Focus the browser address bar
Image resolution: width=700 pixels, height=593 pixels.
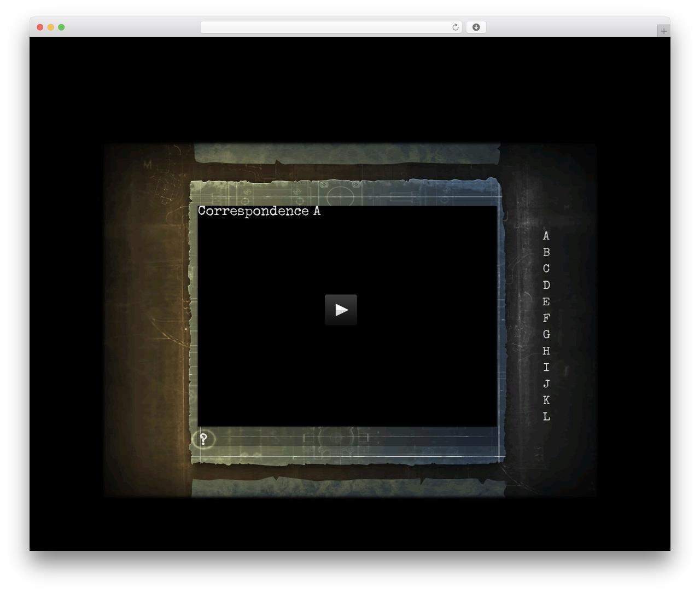click(331, 27)
